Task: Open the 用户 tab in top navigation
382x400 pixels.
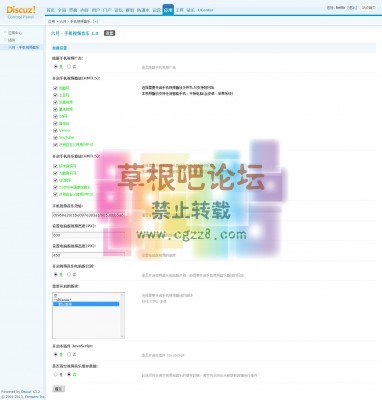Action: [x=96, y=10]
